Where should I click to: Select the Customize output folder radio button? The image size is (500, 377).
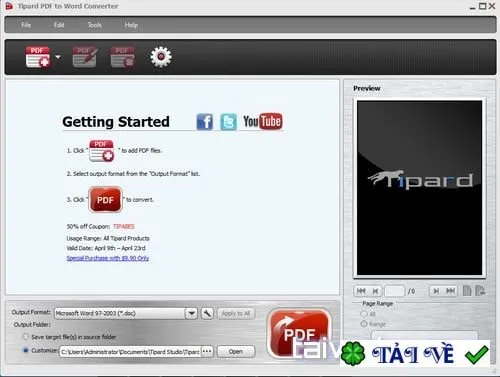click(x=25, y=350)
